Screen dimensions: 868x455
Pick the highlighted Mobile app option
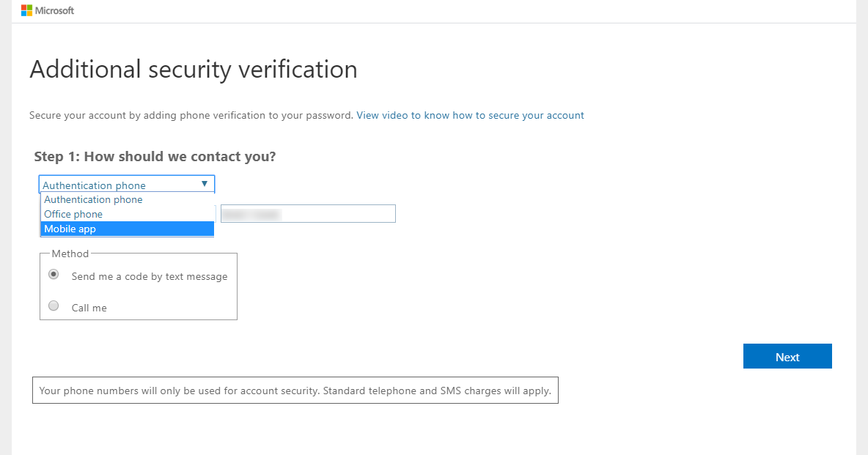coord(70,229)
